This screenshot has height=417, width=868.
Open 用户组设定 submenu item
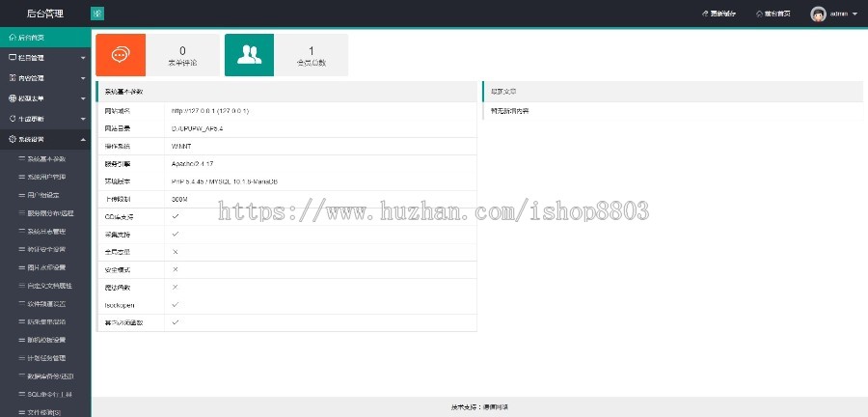pyautogui.click(x=45, y=195)
